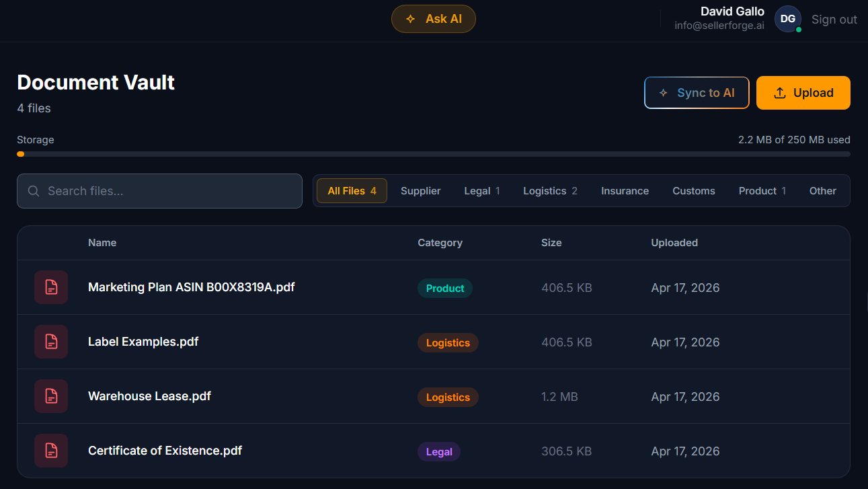The height and width of the screenshot is (489, 868).
Task: Click the Sync to AI button
Action: tap(697, 92)
